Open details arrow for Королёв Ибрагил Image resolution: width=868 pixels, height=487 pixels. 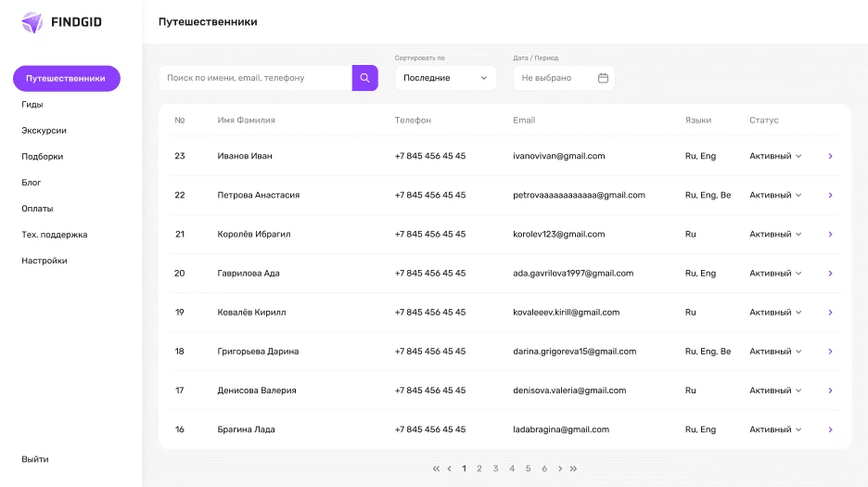tap(830, 235)
